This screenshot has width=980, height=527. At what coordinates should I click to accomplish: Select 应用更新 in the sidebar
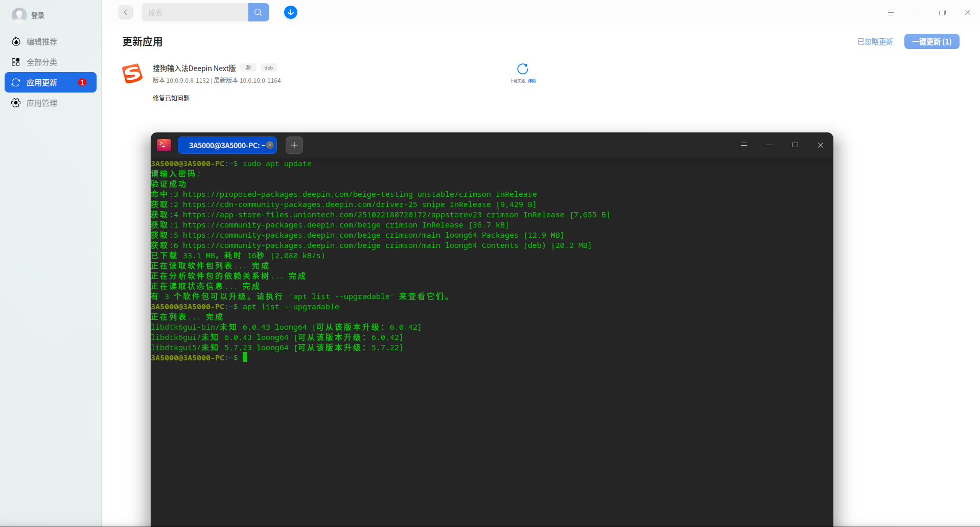point(50,82)
